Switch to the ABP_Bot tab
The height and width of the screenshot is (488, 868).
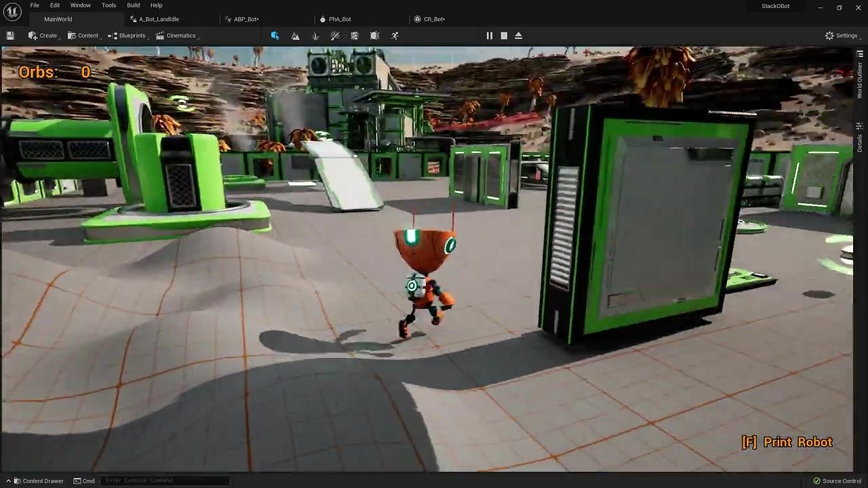click(x=246, y=19)
